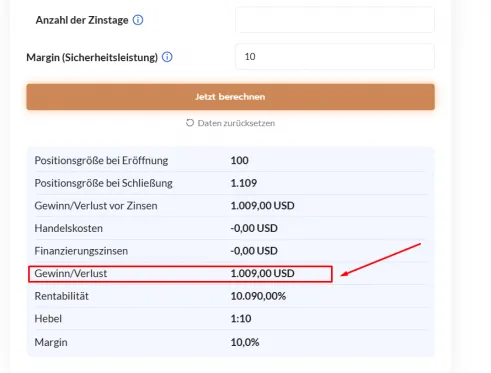The image size is (491, 373).
Task: Focus the Anzahl der Zinstage input field
Action: 335,20
